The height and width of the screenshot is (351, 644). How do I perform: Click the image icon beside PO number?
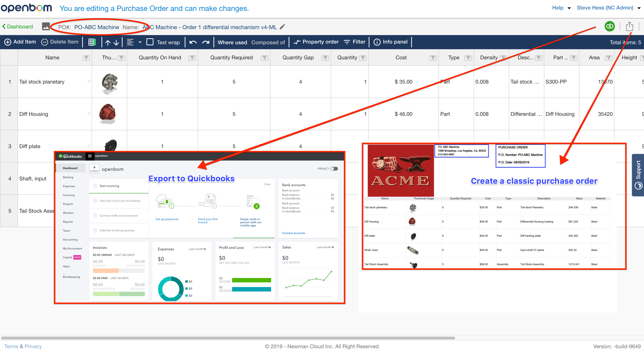(46, 26)
